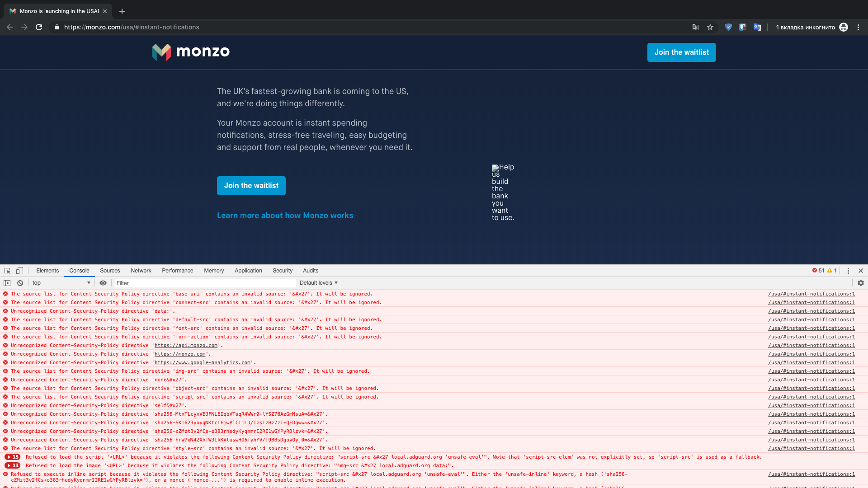Click the page translate icon in address bar
The height and width of the screenshot is (488, 868).
695,27
